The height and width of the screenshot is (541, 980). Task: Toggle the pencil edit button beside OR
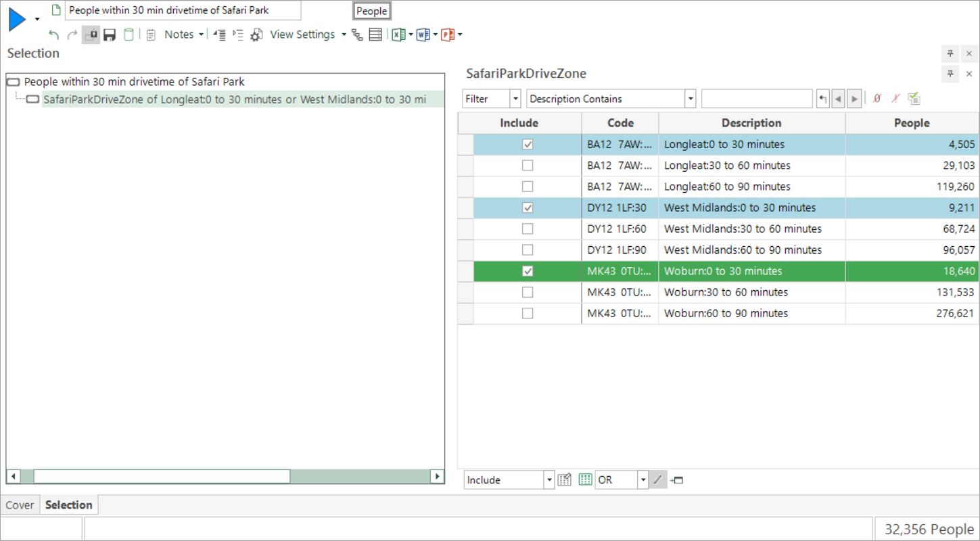pyautogui.click(x=658, y=480)
